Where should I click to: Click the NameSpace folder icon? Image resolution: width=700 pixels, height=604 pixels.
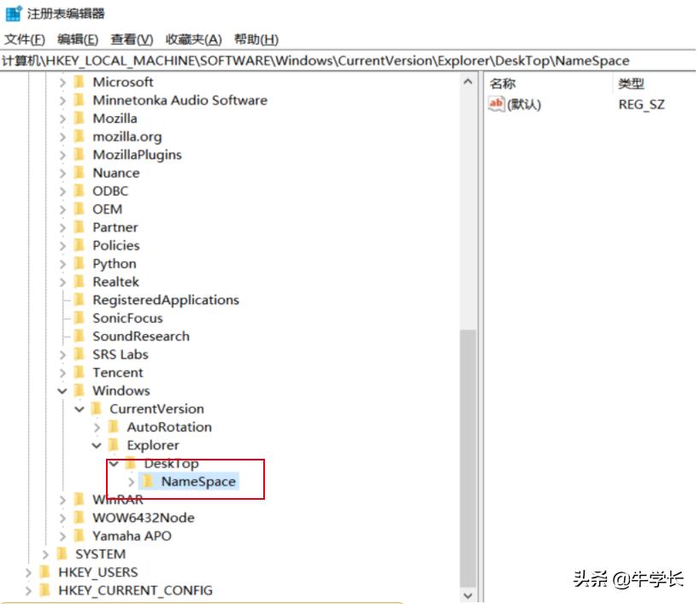click(x=148, y=482)
